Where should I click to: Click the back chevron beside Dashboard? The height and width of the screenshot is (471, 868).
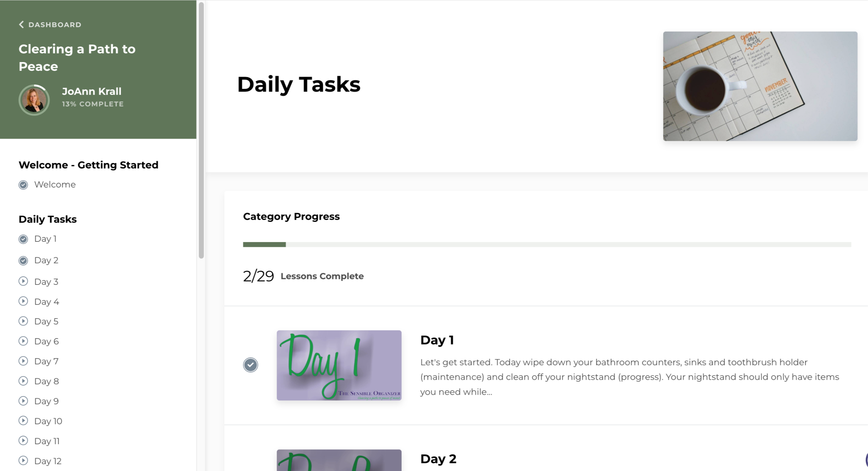coord(21,24)
